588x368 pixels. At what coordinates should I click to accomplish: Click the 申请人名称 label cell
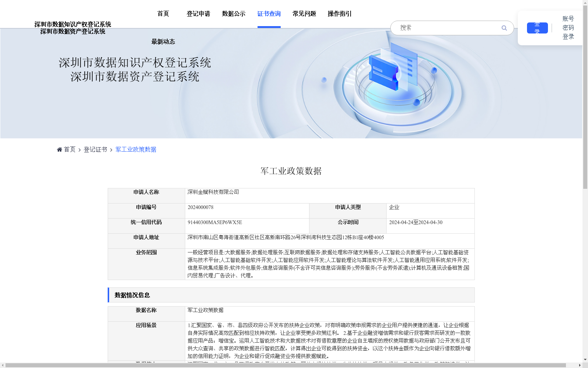click(x=146, y=196)
